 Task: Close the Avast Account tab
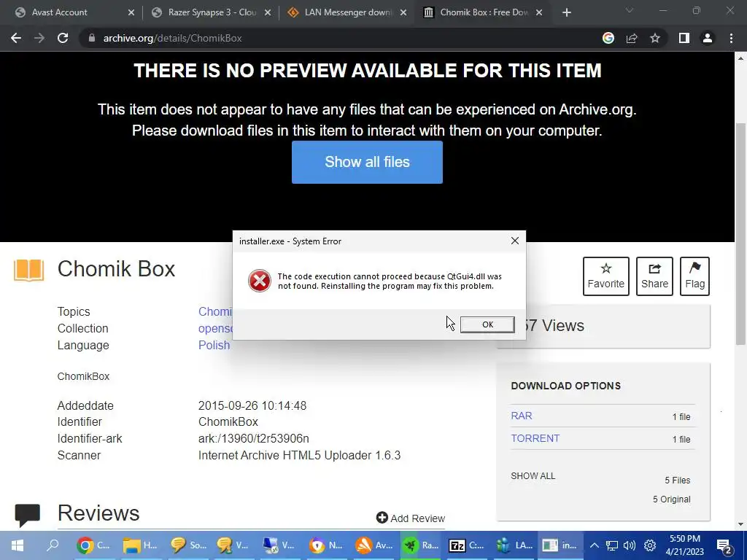[x=131, y=12]
